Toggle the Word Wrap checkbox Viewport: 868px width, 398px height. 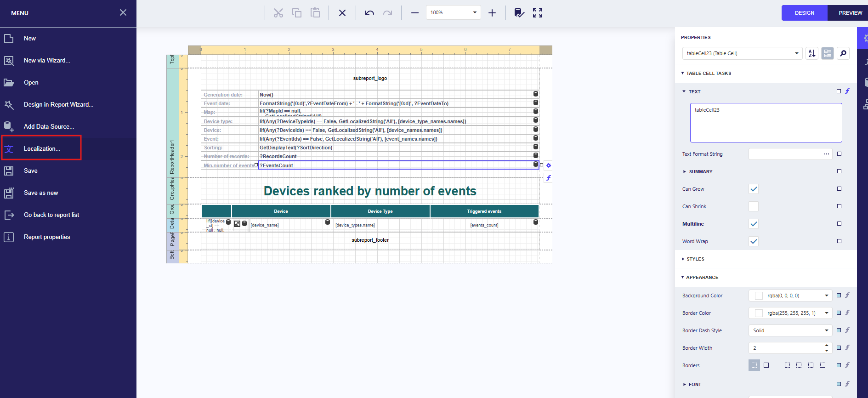[754, 241]
